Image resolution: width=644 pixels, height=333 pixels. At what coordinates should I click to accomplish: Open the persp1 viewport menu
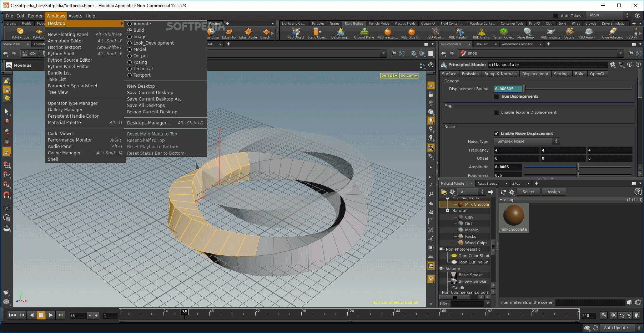coord(389,76)
